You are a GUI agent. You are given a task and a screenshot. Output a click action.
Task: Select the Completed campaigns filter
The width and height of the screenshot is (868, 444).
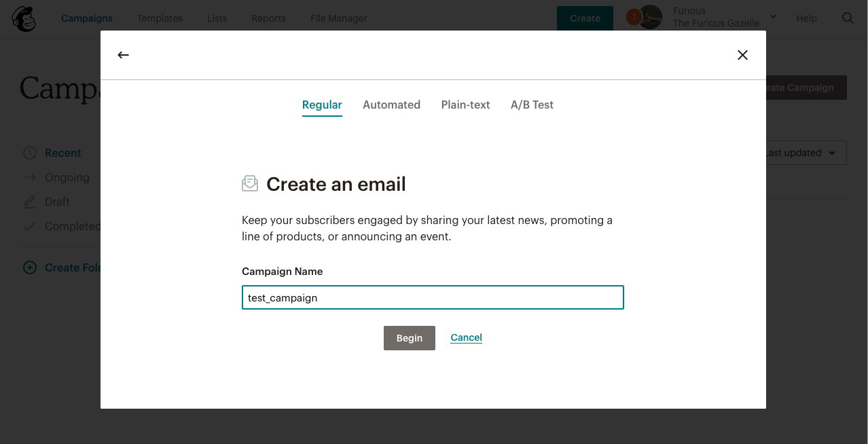coord(73,226)
